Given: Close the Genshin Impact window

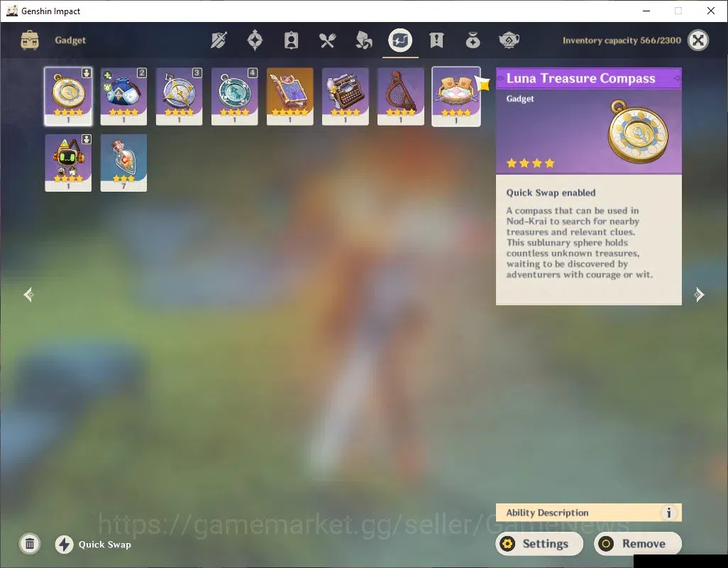Looking at the screenshot, I should (711, 11).
